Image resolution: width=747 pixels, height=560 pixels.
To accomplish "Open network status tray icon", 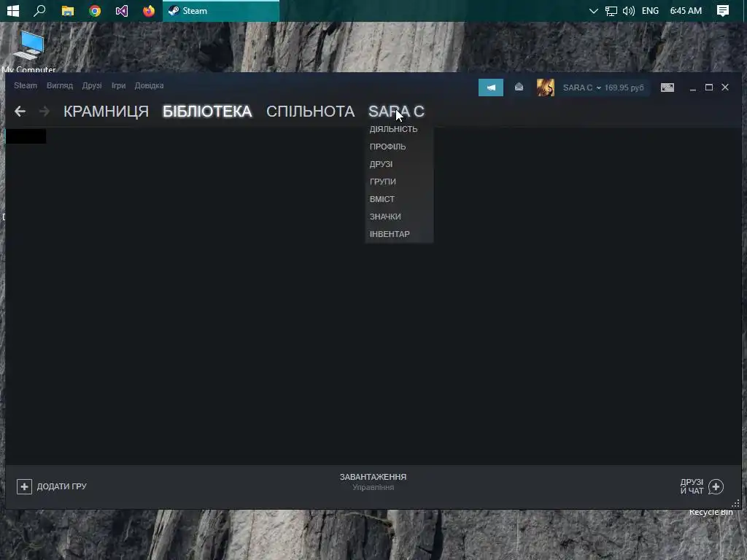I will pyautogui.click(x=611, y=10).
